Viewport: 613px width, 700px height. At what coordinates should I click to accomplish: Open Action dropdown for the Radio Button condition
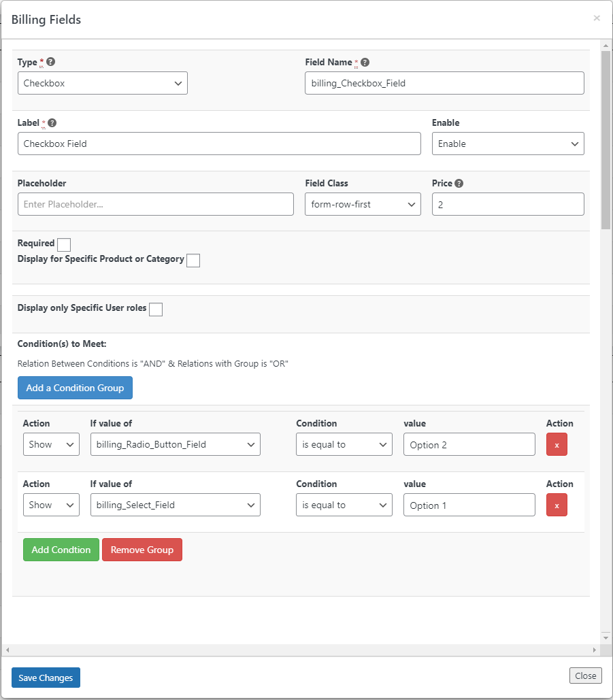tap(51, 444)
